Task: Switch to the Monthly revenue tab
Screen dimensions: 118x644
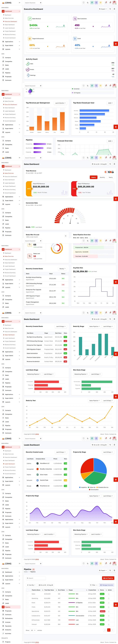Action: coord(102,177)
